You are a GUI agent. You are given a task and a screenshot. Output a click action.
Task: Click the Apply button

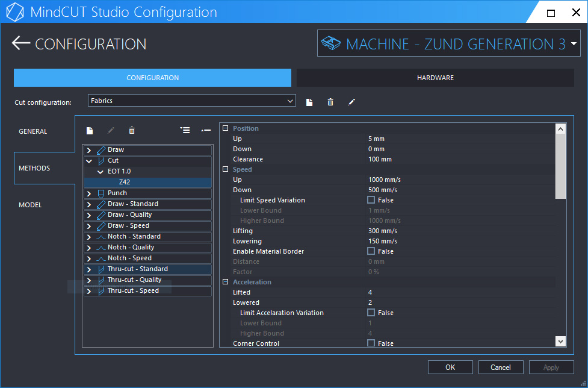[551, 368]
